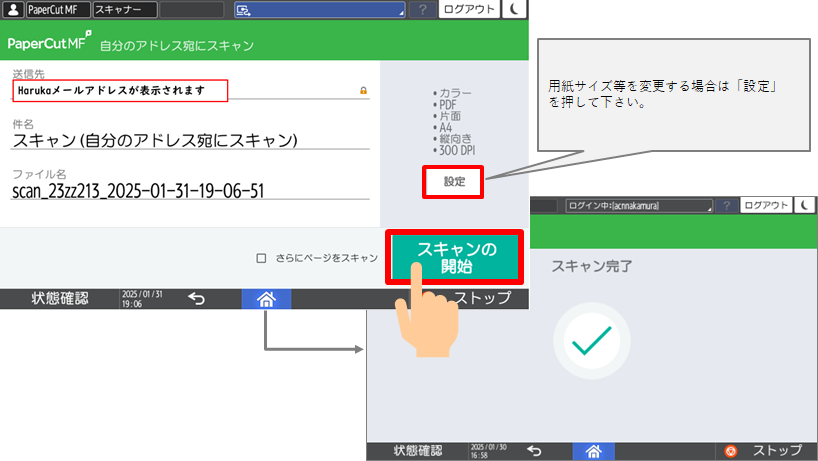Tap the 設定 button

tap(453, 181)
